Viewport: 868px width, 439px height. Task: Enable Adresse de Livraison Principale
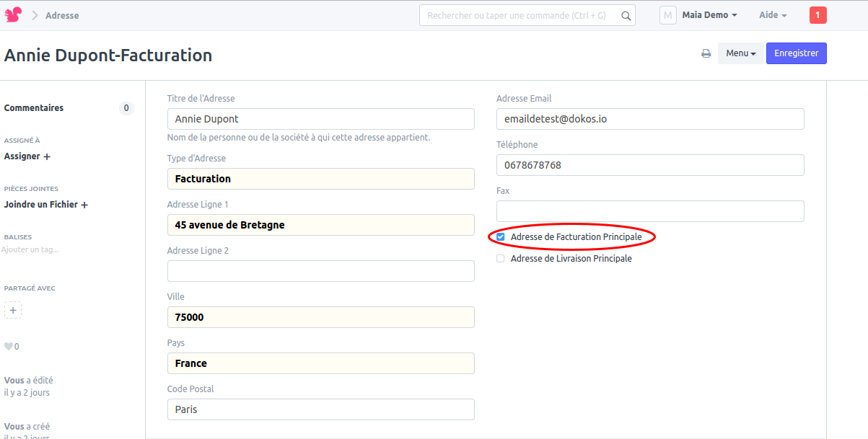500,258
